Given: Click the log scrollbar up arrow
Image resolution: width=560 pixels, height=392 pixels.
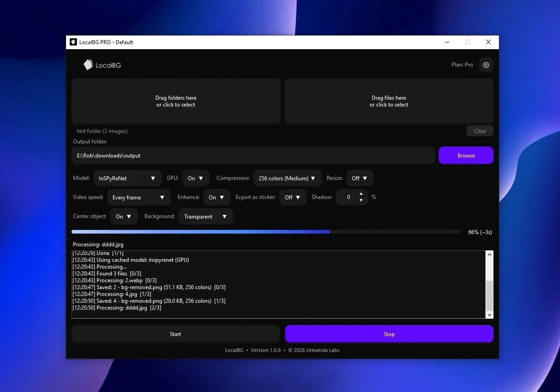Looking at the screenshot, I should [490, 255].
